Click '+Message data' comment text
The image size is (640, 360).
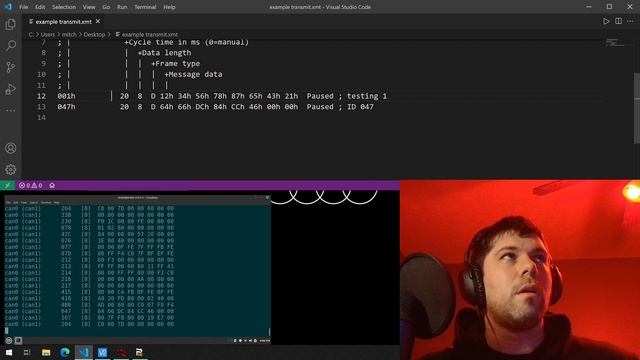tap(193, 74)
